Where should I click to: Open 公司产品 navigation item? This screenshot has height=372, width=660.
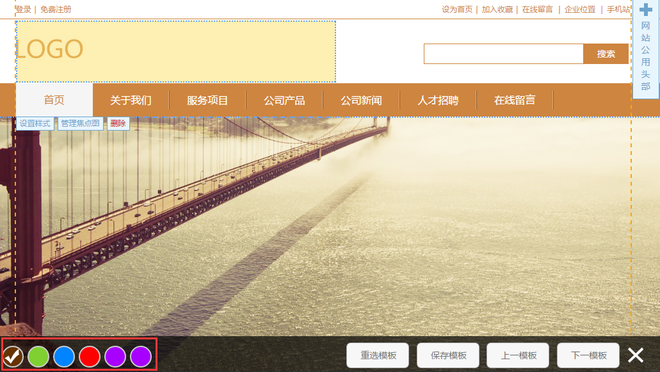[x=285, y=100]
